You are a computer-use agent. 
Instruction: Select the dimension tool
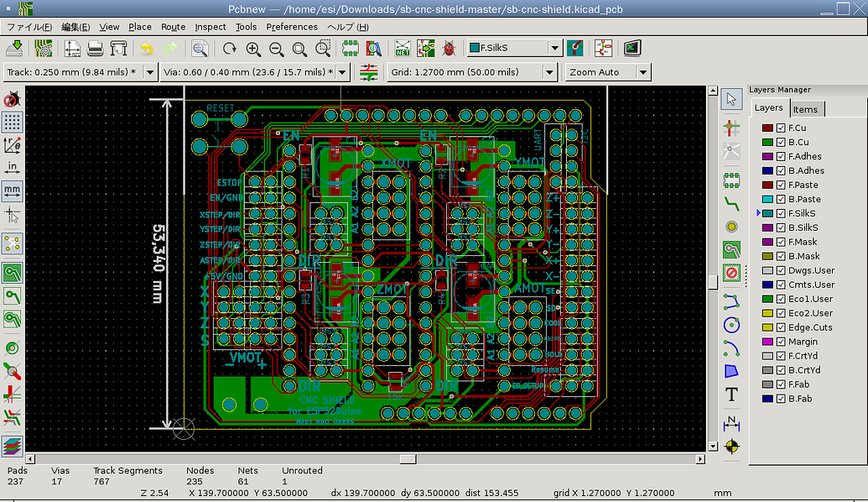pos(731,424)
